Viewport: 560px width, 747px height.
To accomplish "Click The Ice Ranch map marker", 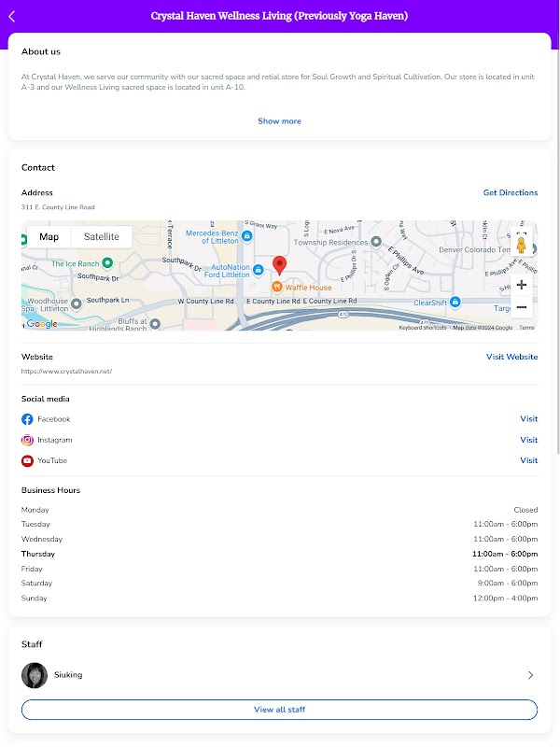I will pyautogui.click(x=107, y=262).
